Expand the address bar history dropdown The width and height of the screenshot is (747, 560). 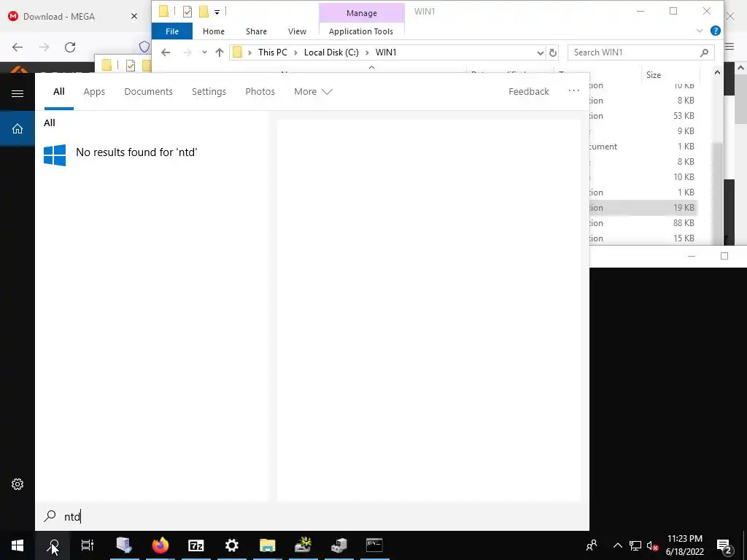tap(541, 52)
